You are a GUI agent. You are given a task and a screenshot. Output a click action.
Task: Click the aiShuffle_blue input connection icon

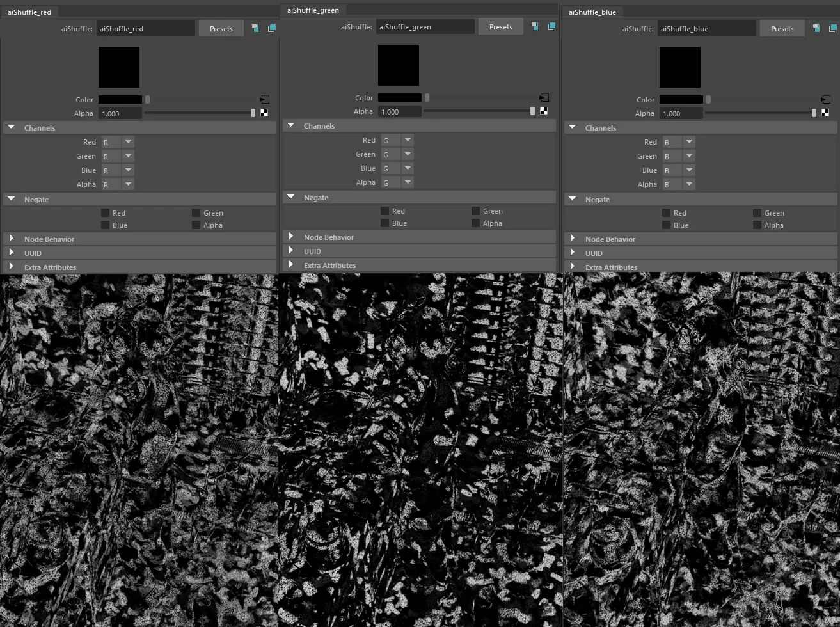pyautogui.click(x=816, y=28)
